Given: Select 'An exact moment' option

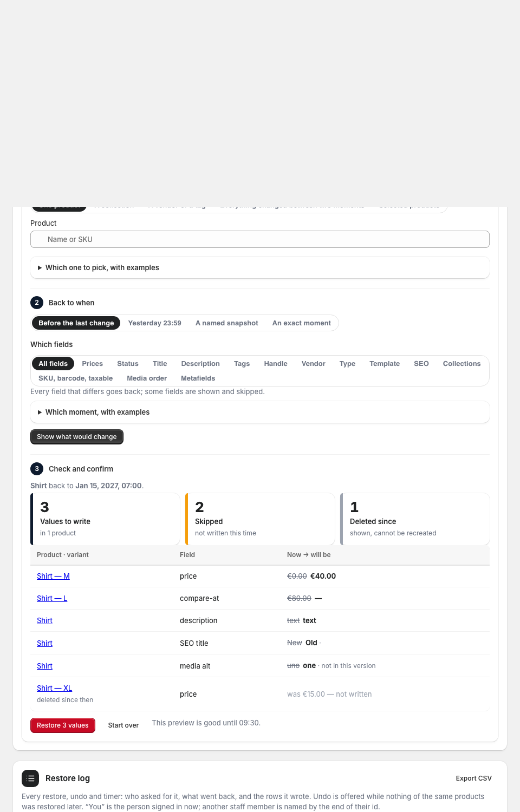Looking at the screenshot, I should point(302,323).
